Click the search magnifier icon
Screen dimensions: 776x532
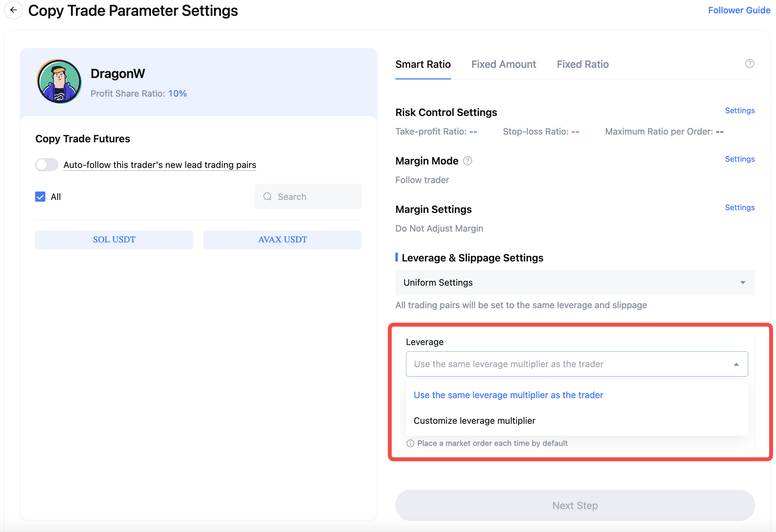(267, 197)
